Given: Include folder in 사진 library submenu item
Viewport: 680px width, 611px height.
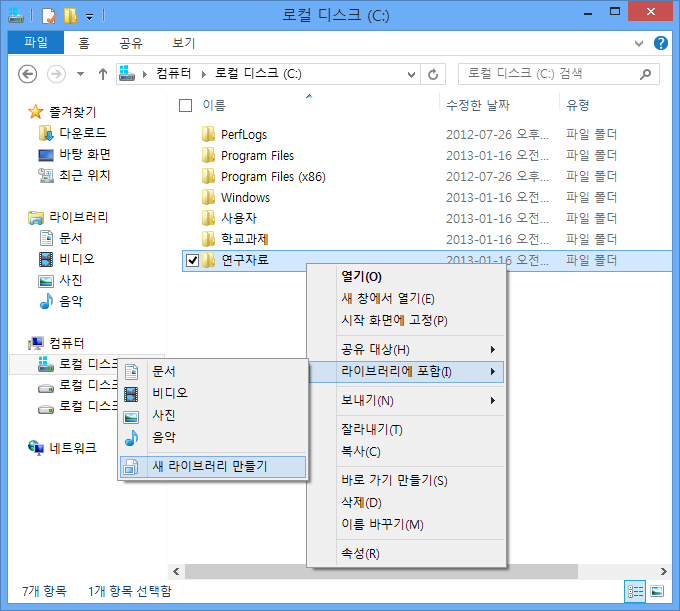Looking at the screenshot, I should pyautogui.click(x=213, y=415).
